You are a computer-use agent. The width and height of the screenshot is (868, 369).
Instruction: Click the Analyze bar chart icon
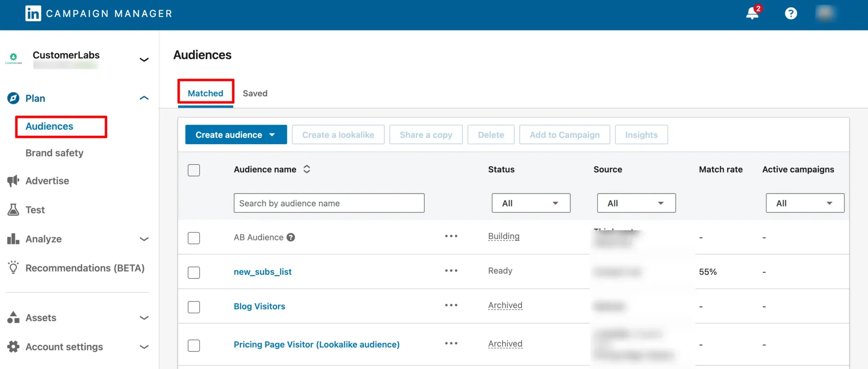[13, 239]
